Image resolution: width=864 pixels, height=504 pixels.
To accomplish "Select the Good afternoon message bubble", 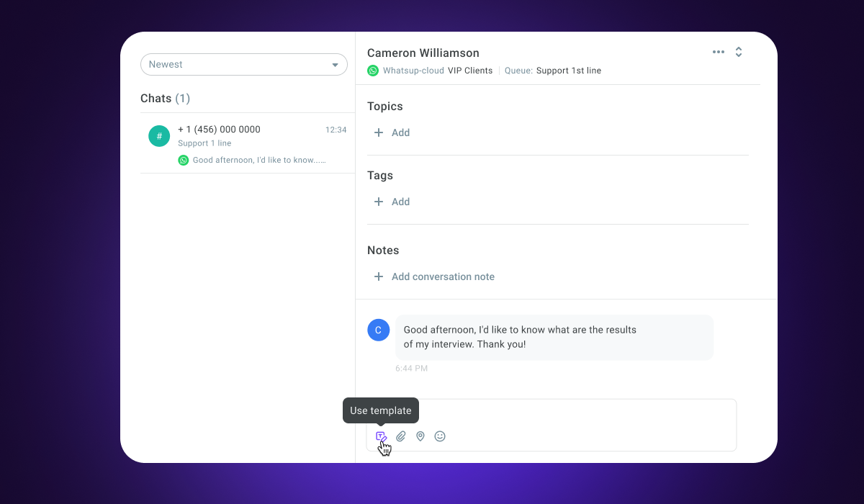I will 554,337.
